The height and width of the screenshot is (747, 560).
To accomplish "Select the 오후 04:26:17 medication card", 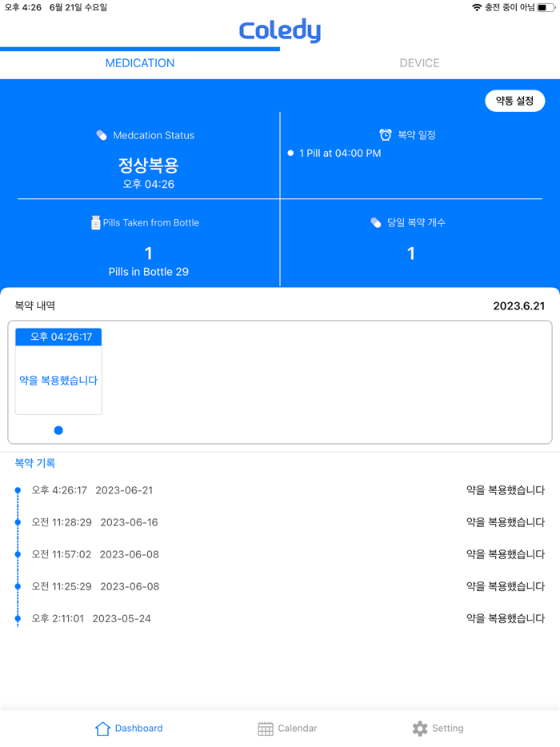I will coord(58,371).
